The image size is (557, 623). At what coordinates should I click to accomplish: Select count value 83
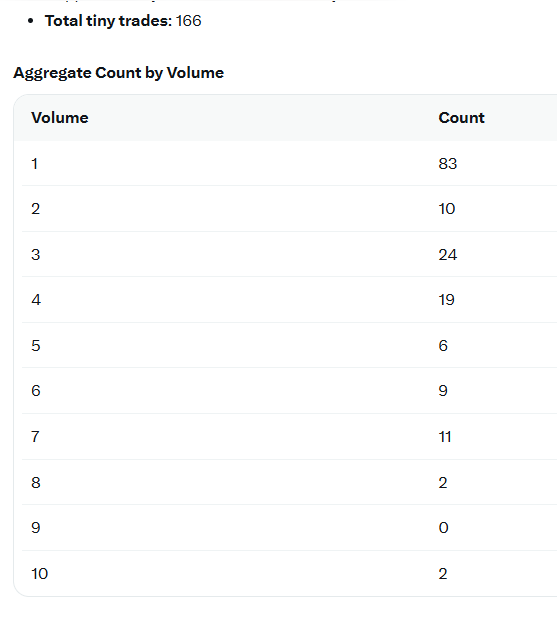448,164
